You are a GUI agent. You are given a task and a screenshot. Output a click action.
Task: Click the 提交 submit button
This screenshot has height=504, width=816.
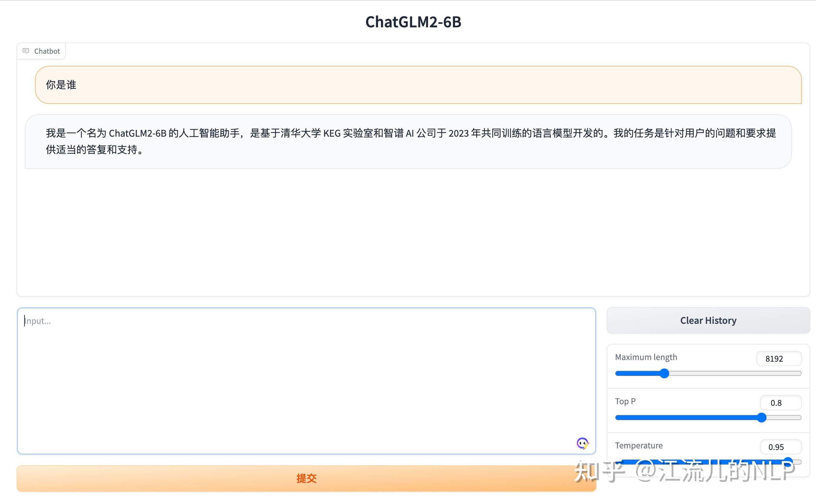pyautogui.click(x=307, y=478)
